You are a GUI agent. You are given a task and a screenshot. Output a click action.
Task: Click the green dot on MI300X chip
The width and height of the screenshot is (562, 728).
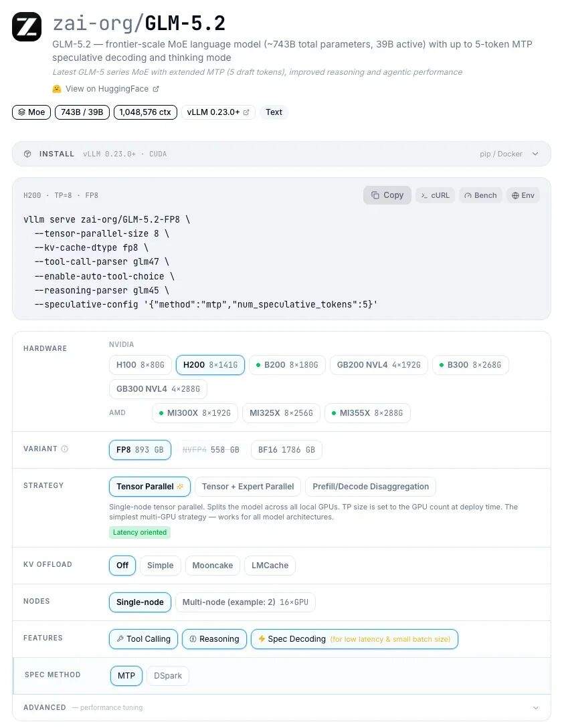coord(161,412)
